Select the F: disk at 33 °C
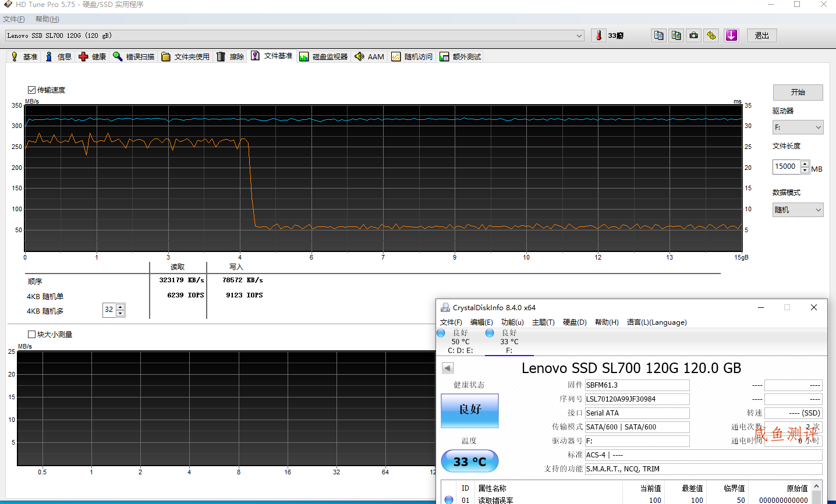836x504 pixels. tap(509, 342)
